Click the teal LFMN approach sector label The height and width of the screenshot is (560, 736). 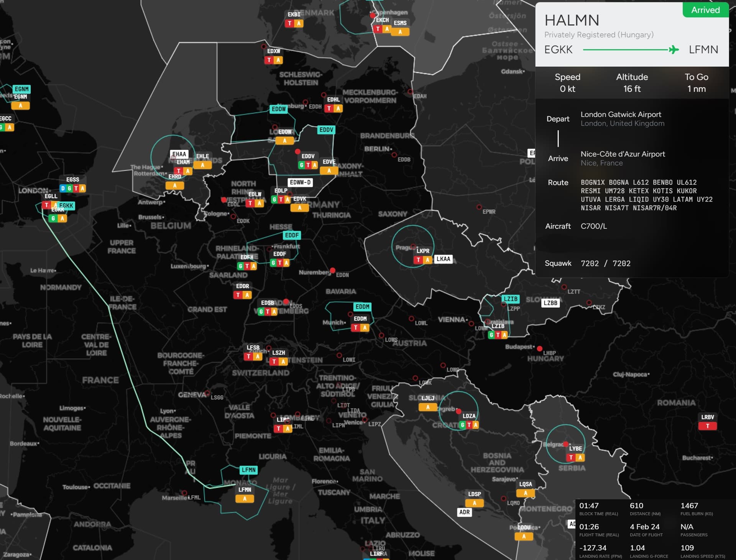(248, 470)
